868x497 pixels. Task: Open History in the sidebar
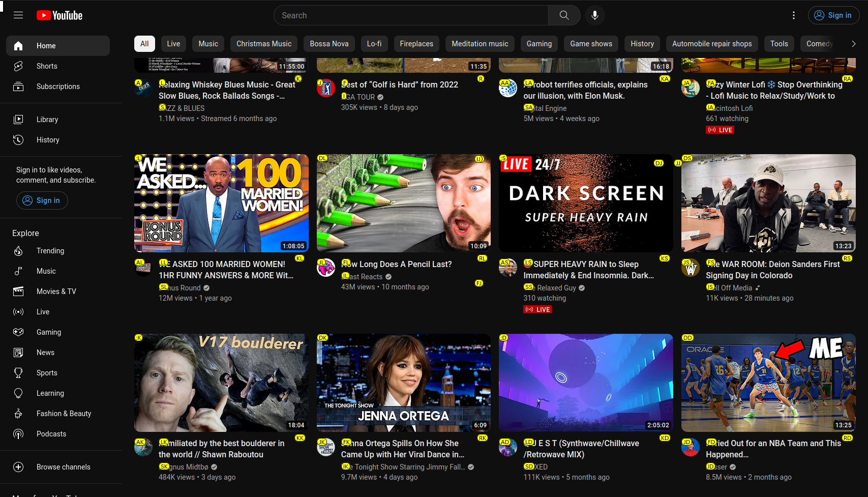[58, 140]
